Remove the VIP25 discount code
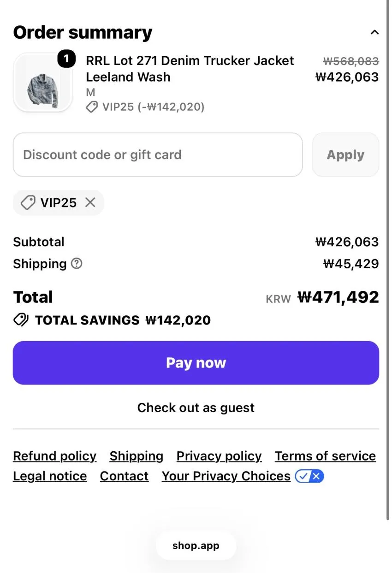This screenshot has height=573, width=392. (x=90, y=202)
